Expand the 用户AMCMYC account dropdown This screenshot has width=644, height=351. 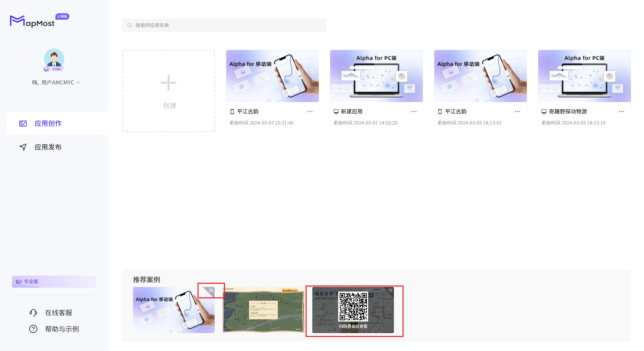click(56, 82)
